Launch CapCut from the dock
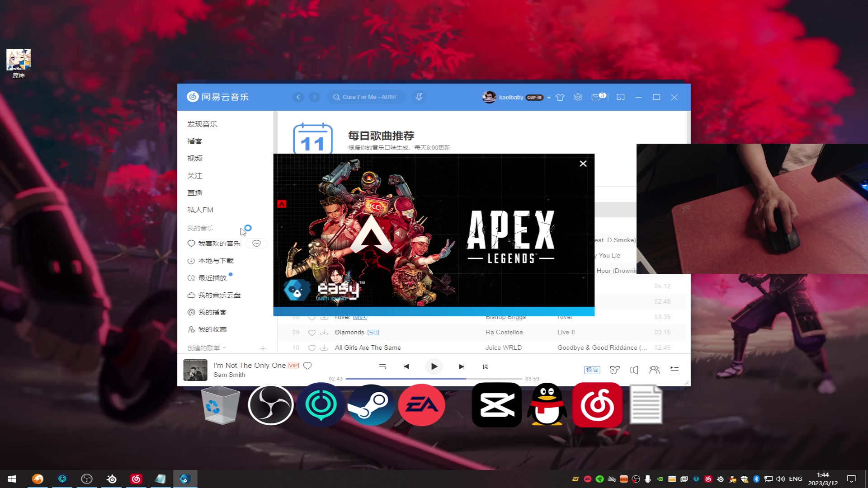The image size is (868, 488). click(496, 405)
